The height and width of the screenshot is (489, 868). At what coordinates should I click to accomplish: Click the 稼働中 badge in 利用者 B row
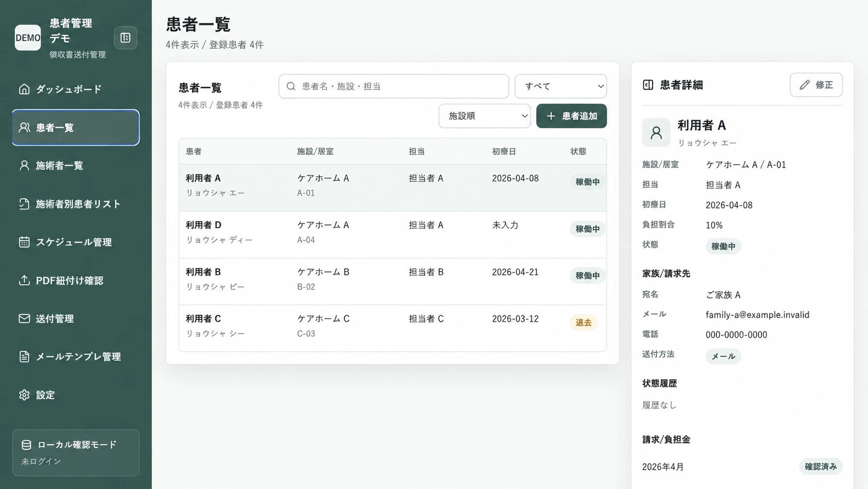pyautogui.click(x=588, y=275)
